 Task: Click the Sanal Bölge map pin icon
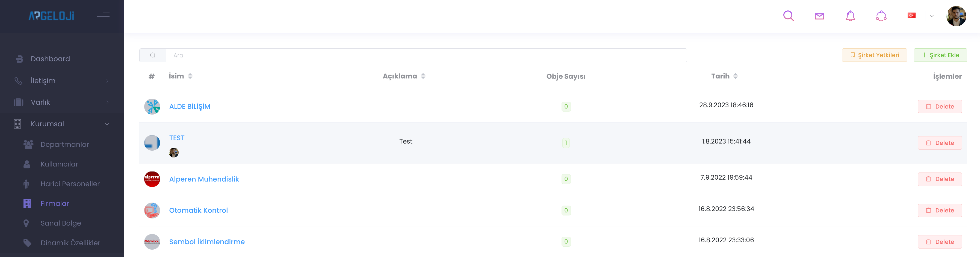[26, 223]
